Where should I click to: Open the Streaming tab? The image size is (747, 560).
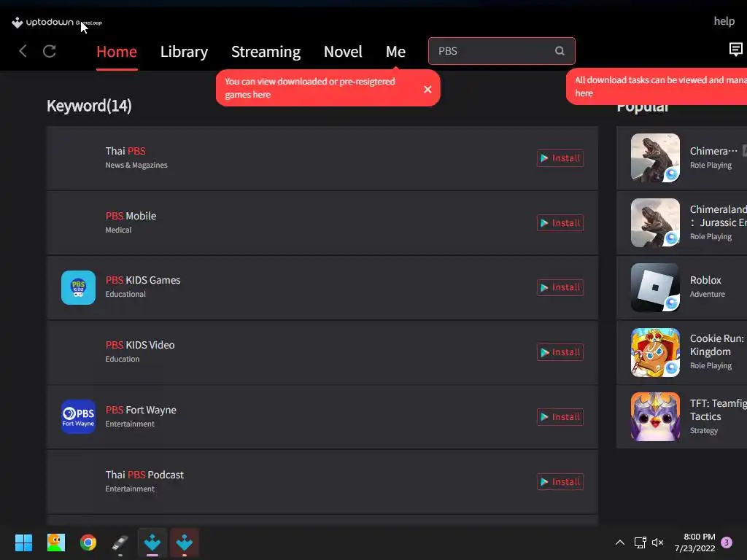266,52
